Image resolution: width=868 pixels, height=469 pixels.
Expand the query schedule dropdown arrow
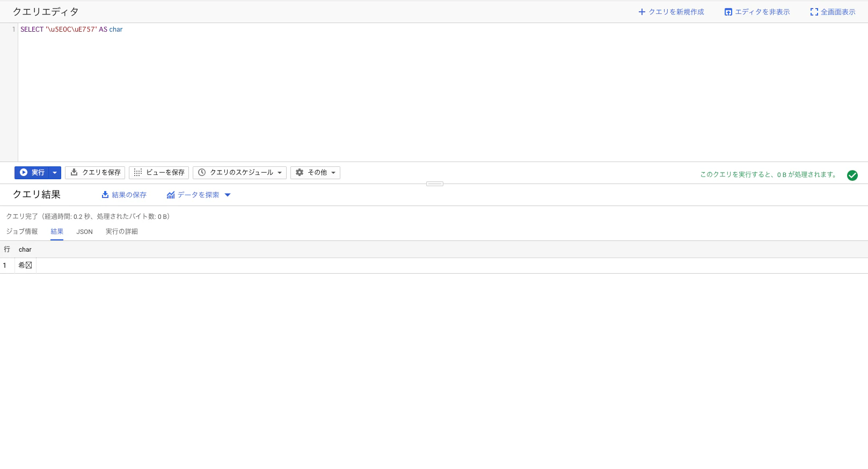pyautogui.click(x=280, y=173)
